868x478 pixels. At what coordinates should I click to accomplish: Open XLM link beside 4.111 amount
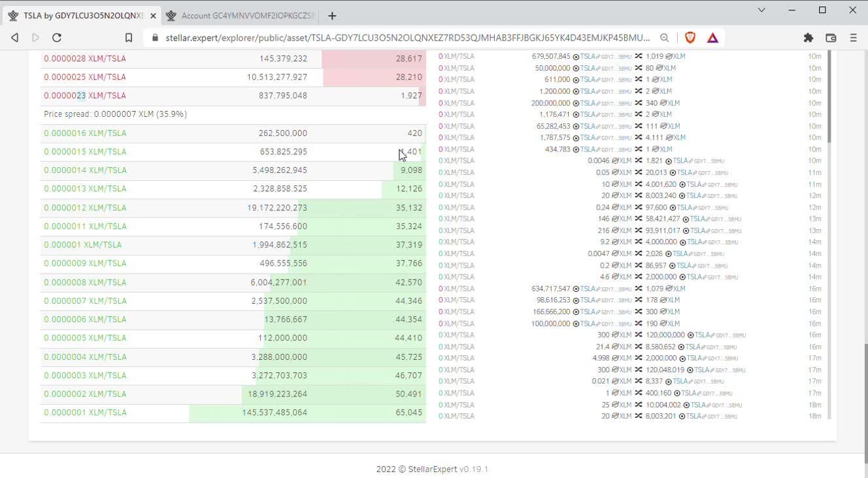[679, 138]
